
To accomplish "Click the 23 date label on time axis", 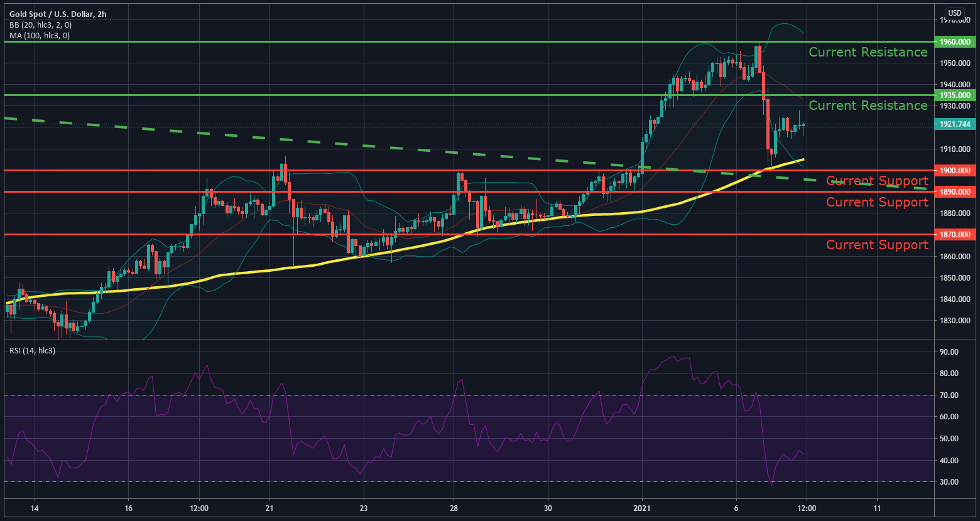I will point(363,508).
